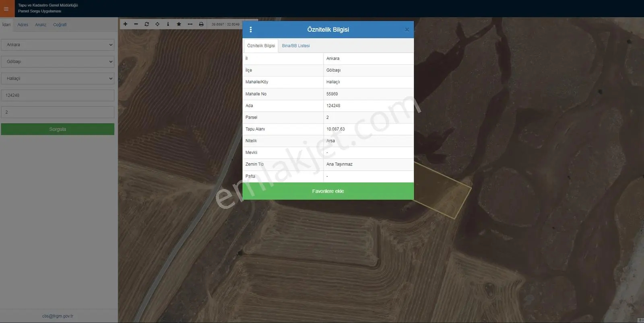Open the Analiz tab

point(41,25)
